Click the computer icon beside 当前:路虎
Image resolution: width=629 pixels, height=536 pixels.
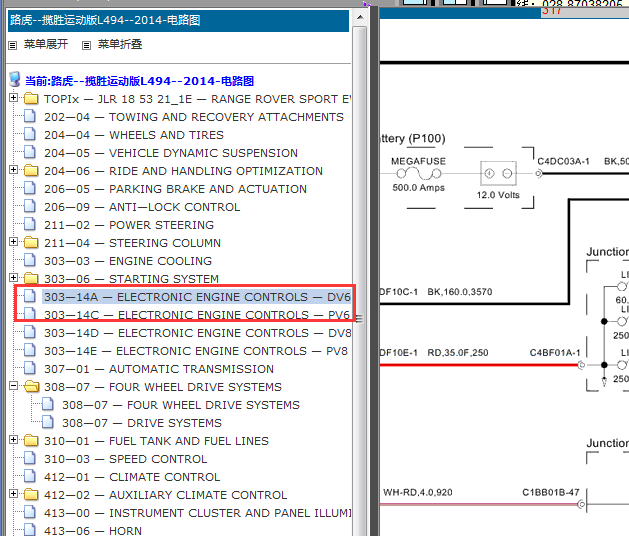coord(15,79)
